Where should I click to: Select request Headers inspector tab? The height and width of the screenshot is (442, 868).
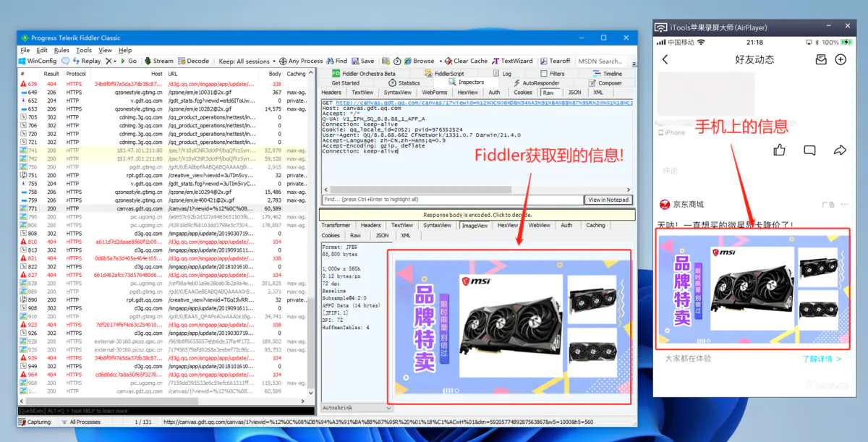pos(331,93)
